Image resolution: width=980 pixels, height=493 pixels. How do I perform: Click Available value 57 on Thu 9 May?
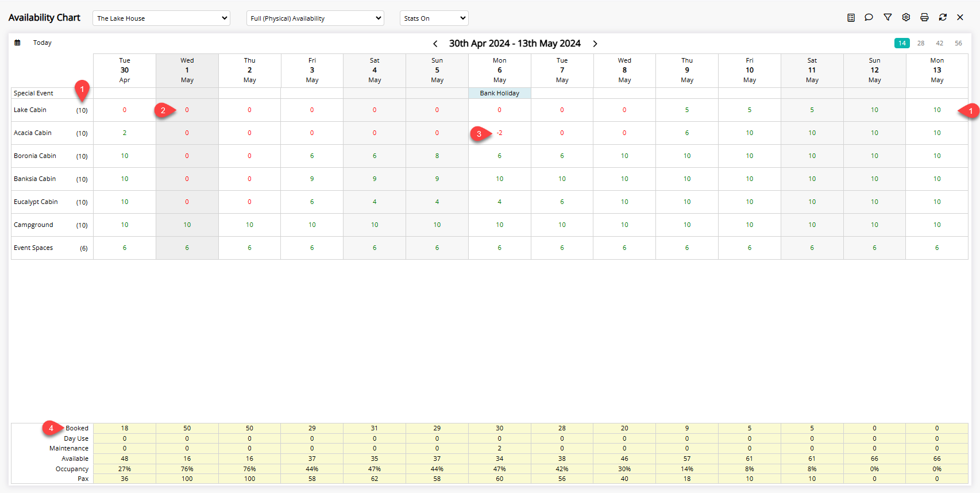click(687, 459)
